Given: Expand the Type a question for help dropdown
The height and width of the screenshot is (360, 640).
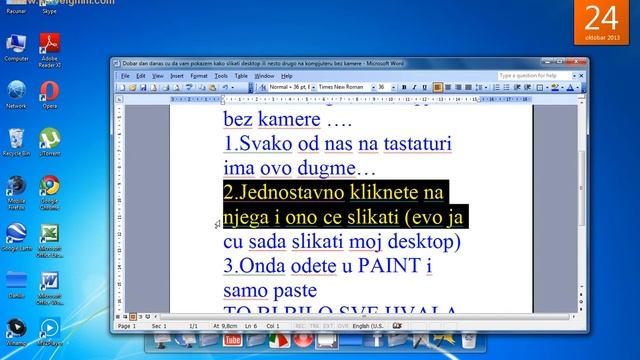Looking at the screenshot, I should (x=574, y=76).
